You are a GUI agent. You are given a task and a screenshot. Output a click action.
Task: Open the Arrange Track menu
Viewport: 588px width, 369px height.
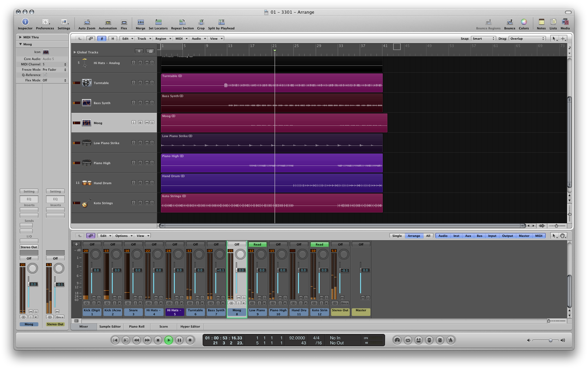click(143, 39)
